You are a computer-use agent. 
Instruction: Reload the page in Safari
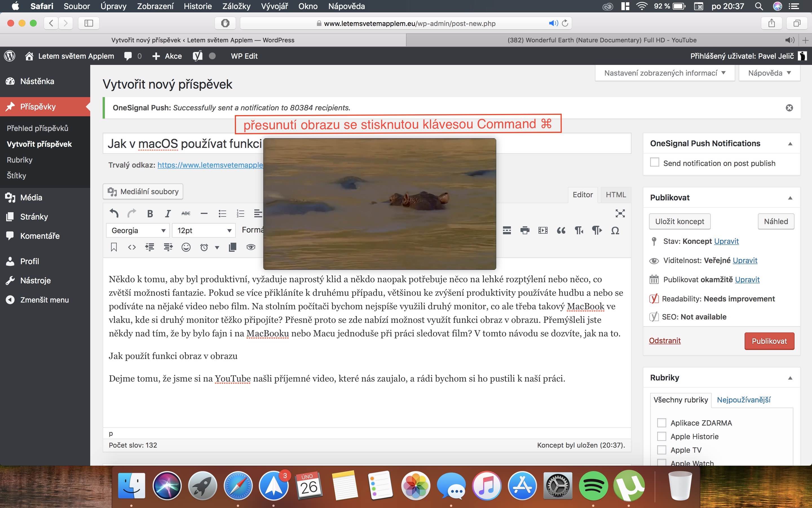tap(565, 23)
